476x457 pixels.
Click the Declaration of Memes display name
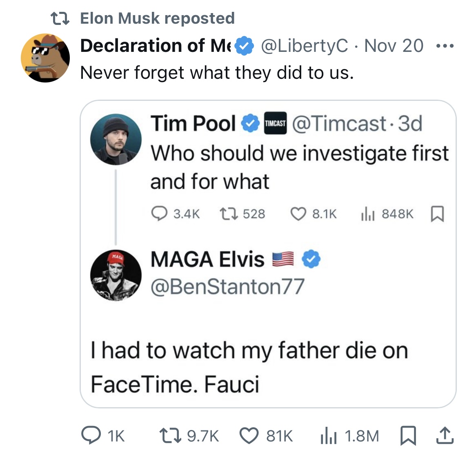[156, 46]
